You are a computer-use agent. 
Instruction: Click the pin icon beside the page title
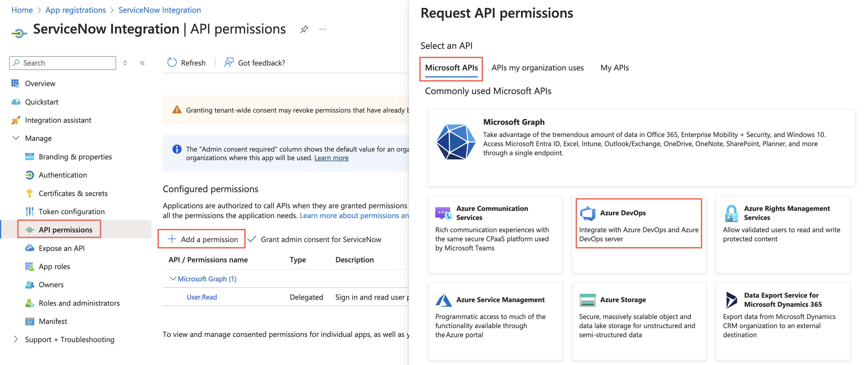click(x=304, y=29)
